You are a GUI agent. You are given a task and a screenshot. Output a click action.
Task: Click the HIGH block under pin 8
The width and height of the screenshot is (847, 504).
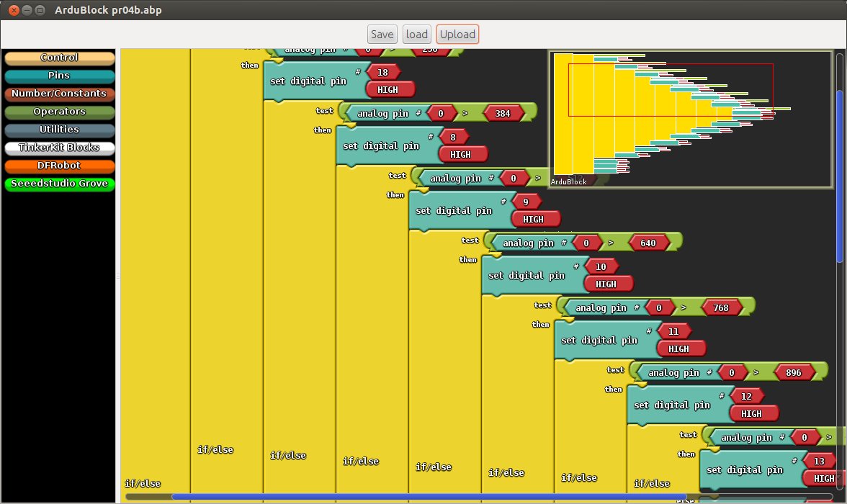[x=463, y=155]
